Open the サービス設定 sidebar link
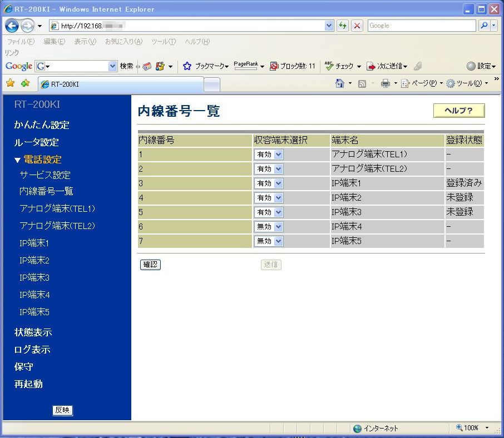This screenshot has height=438, width=504. pyautogui.click(x=45, y=175)
